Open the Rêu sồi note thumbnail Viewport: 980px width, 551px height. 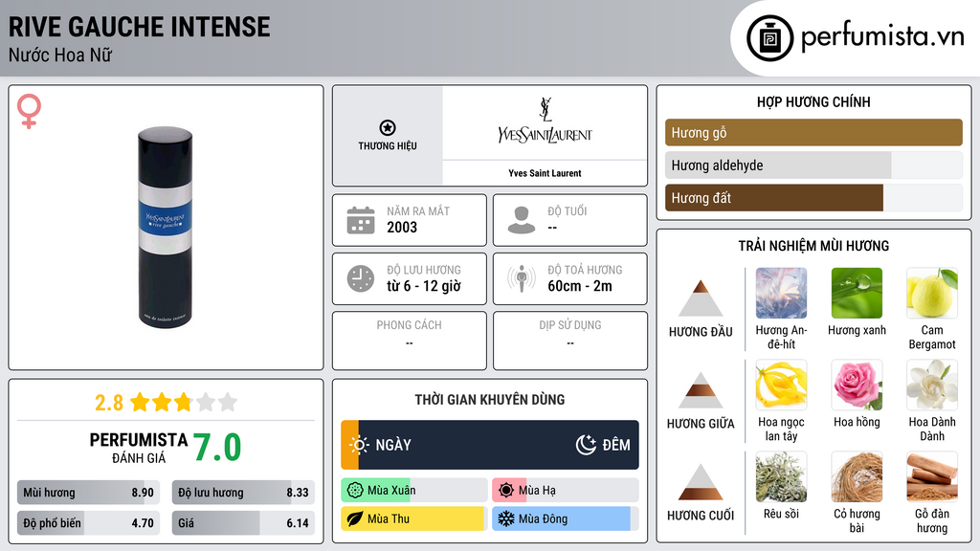tap(781, 476)
